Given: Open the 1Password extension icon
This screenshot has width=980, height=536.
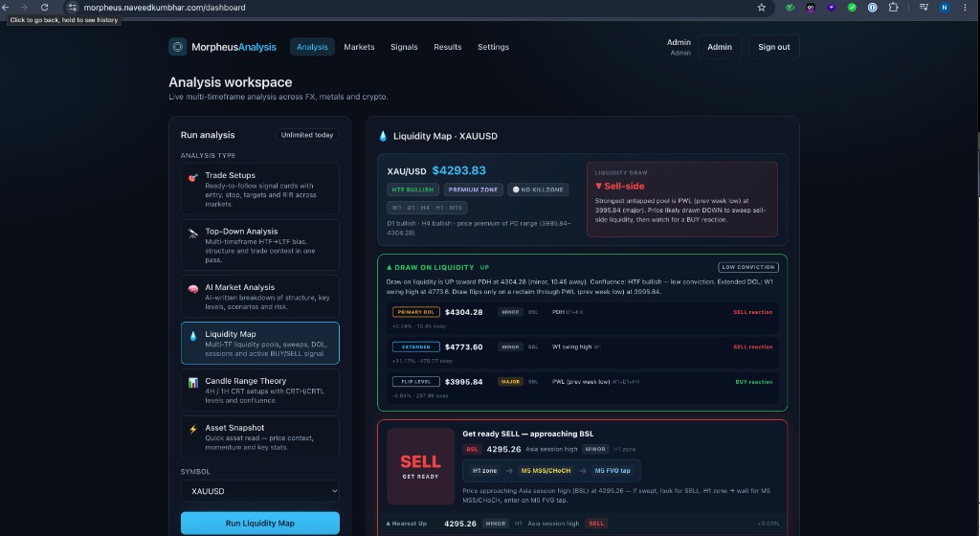Looking at the screenshot, I should (x=873, y=8).
